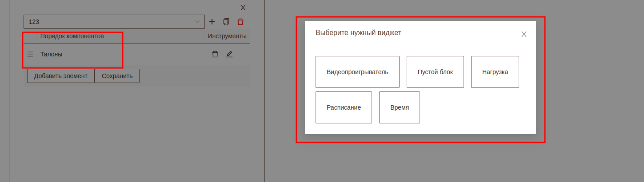This screenshot has height=182, width=644.
Task: Select the Пустой блок widget
Action: pos(435,72)
